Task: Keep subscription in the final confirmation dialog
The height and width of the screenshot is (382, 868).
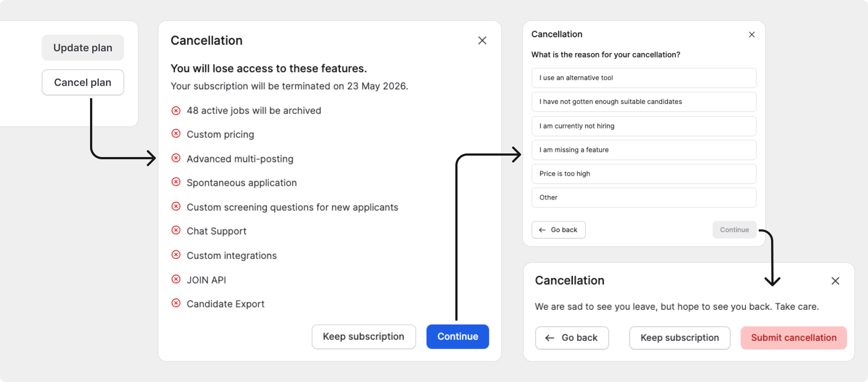Action: pos(679,338)
